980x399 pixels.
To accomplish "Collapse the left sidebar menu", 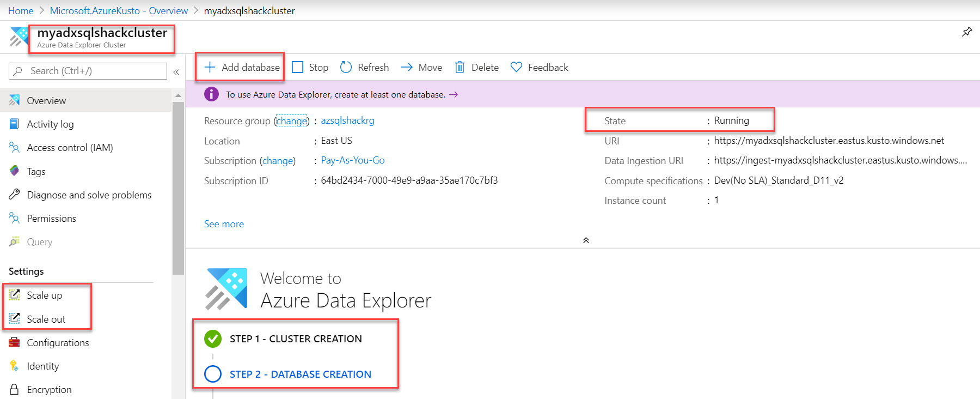I will 176,71.
